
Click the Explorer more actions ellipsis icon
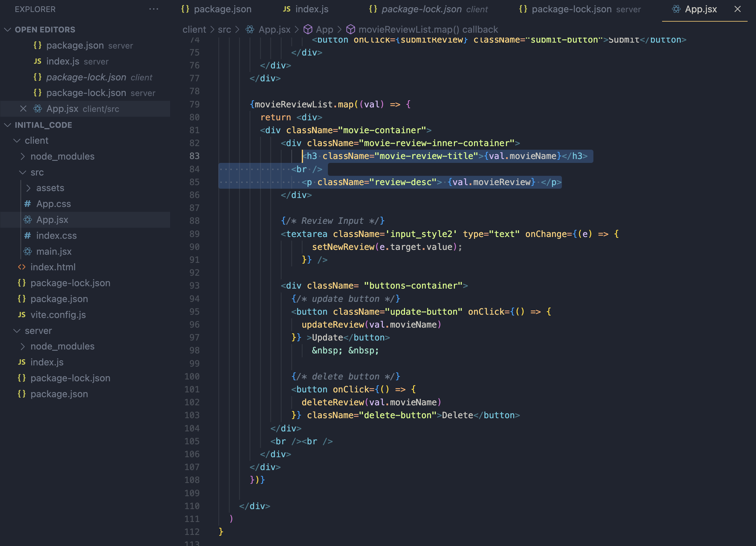coord(154,9)
